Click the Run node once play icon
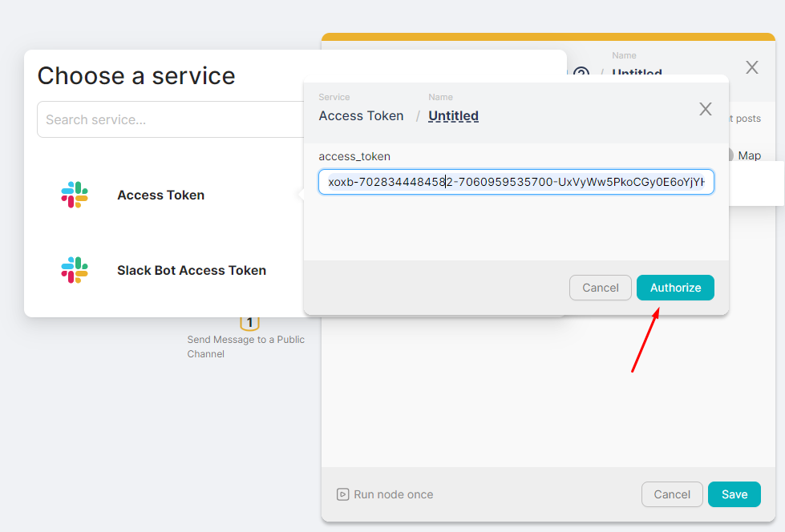The width and height of the screenshot is (785, 532). [342, 494]
